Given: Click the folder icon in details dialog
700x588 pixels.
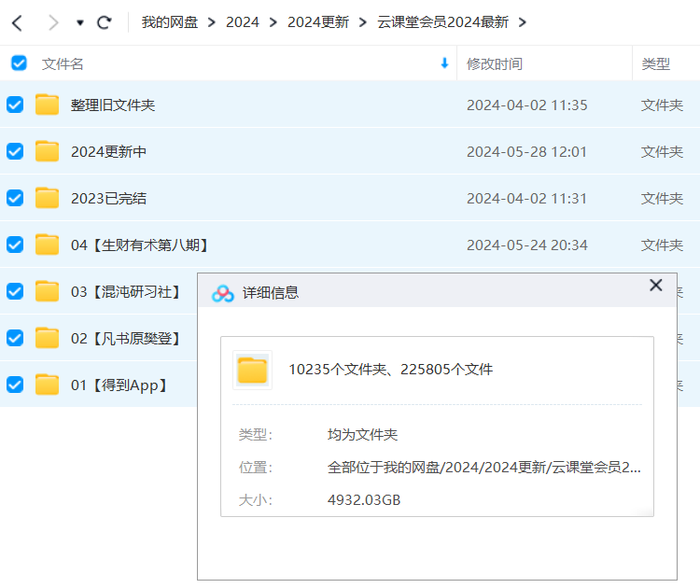Looking at the screenshot, I should click(252, 370).
